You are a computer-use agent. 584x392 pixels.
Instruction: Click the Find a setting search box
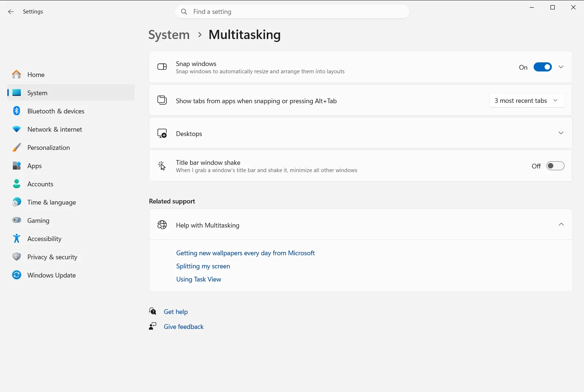pyautogui.click(x=292, y=12)
